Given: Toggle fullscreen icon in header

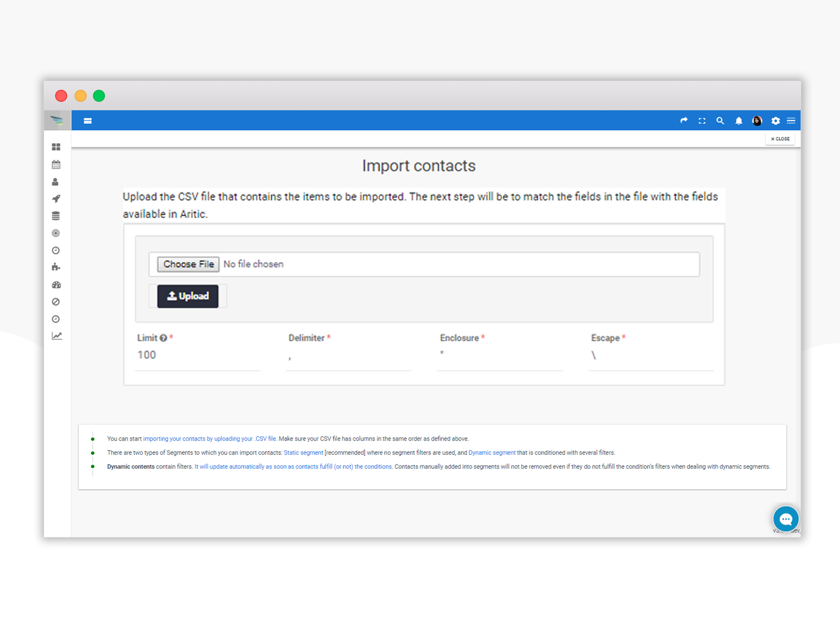Looking at the screenshot, I should click(x=702, y=121).
